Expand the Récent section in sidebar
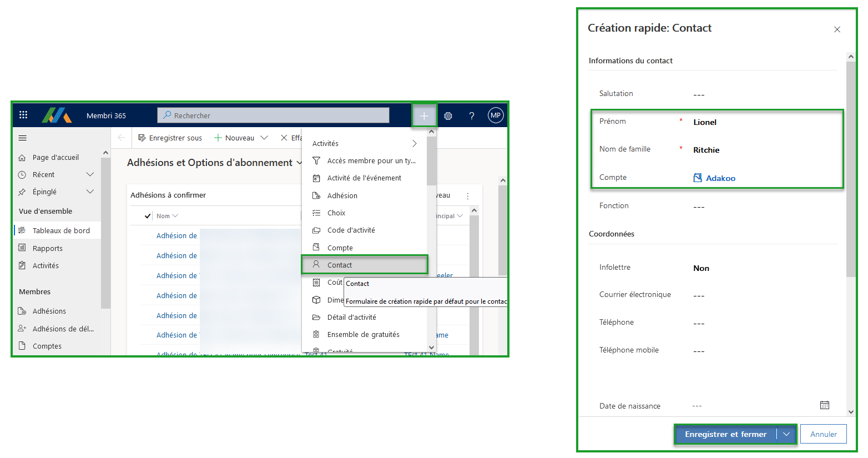868x458 pixels. (90, 174)
